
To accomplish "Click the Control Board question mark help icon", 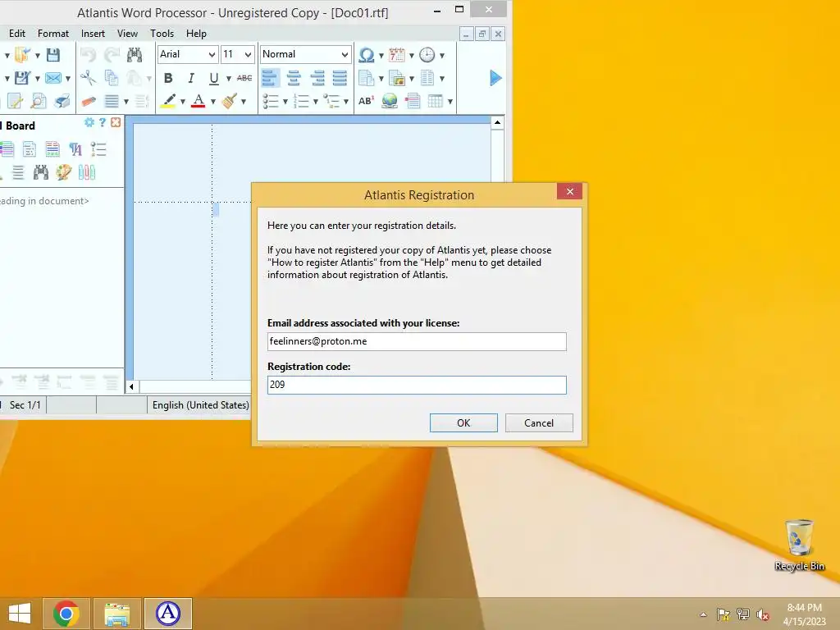I will click(x=103, y=123).
